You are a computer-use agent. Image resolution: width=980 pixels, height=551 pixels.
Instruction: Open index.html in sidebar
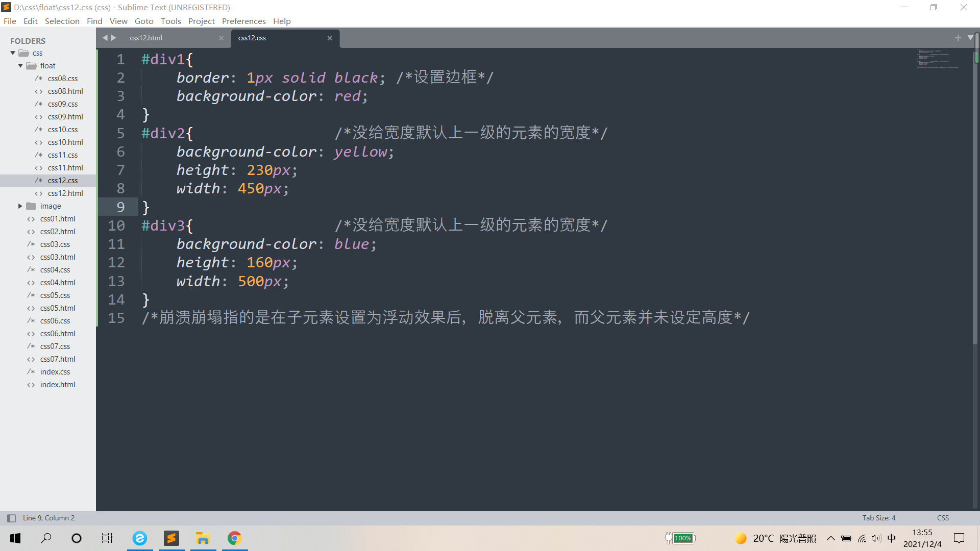(58, 385)
